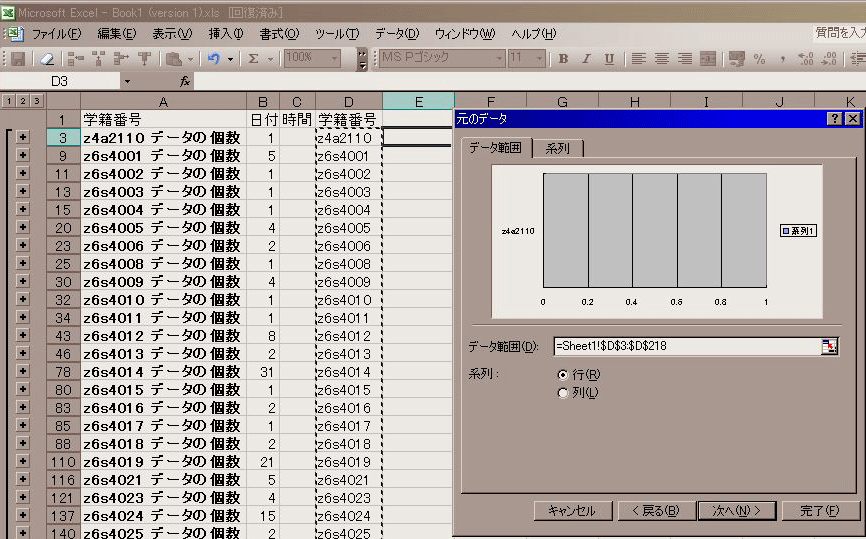Switch to the 系列 tab

tap(557, 148)
